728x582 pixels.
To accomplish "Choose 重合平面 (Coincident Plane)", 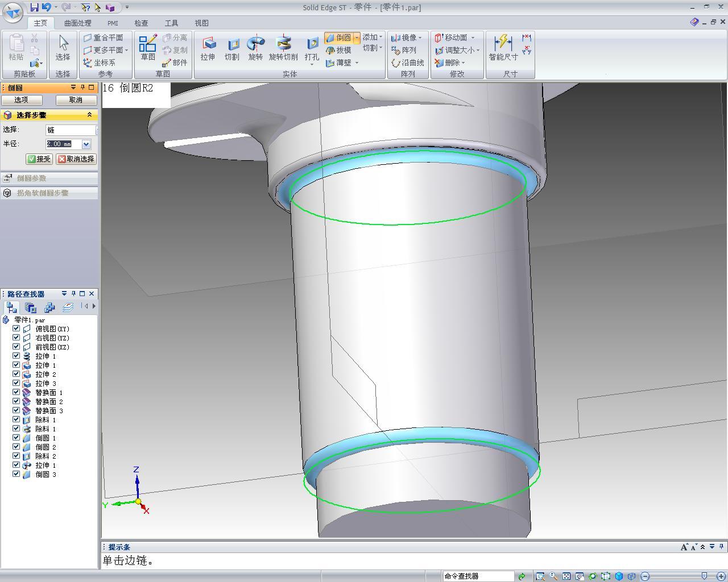I will tap(103, 38).
